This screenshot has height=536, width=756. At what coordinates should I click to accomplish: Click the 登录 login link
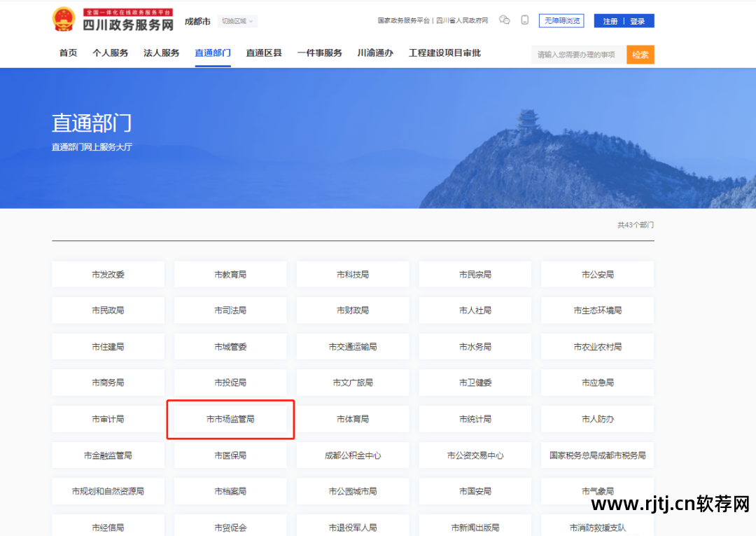[637, 21]
